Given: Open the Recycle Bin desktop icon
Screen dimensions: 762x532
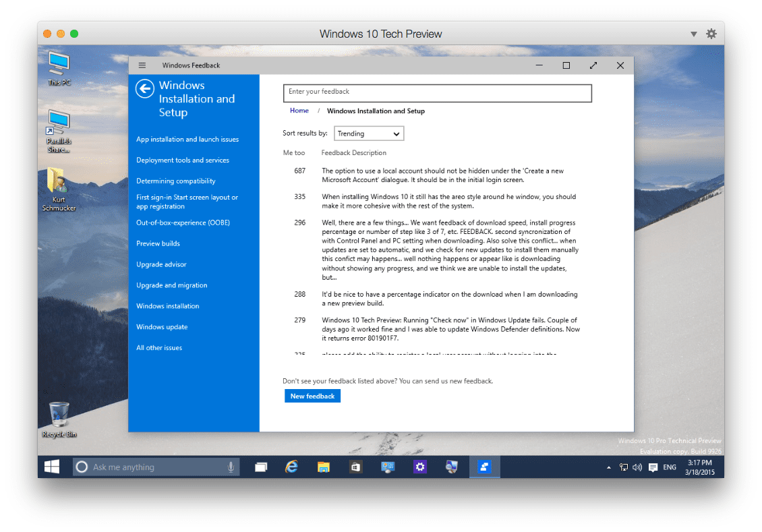Looking at the screenshot, I should [59, 420].
